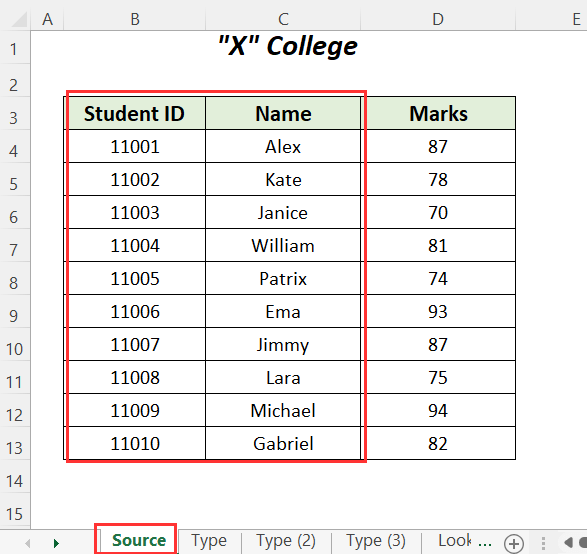The image size is (587, 554).
Task: Click the previous sheet navigation arrow
Action: [x=27, y=543]
